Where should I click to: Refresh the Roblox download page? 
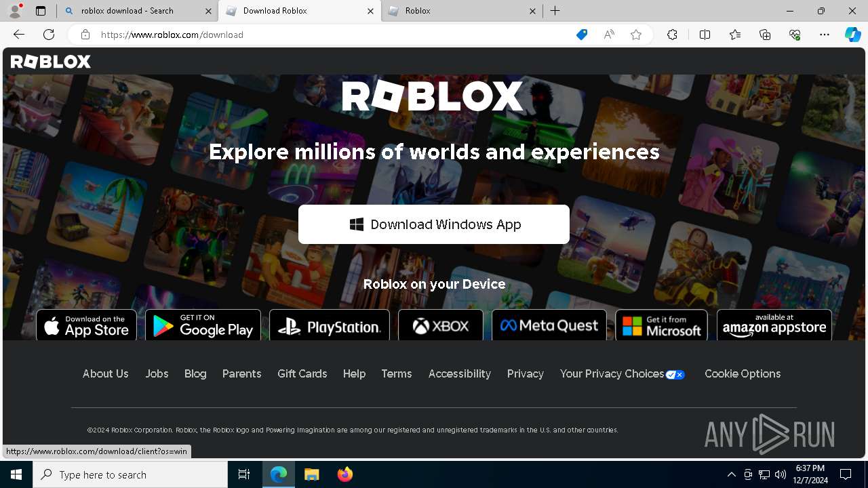49,35
